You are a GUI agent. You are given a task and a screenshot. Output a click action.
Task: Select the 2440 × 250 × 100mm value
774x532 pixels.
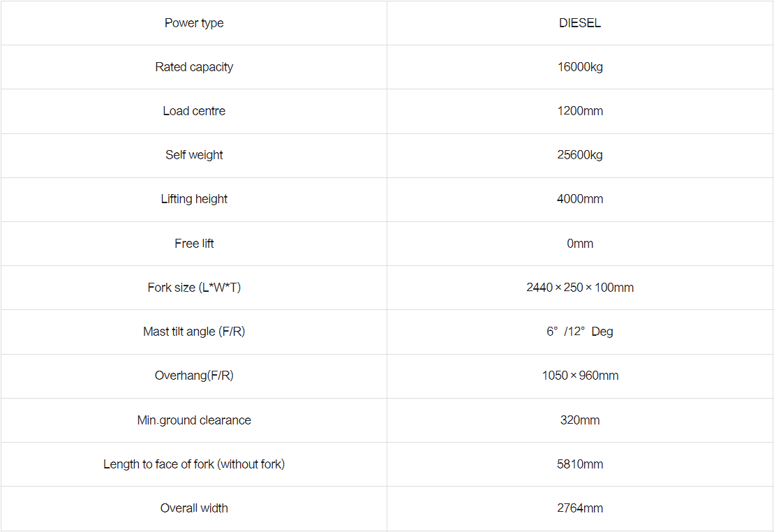(x=580, y=288)
